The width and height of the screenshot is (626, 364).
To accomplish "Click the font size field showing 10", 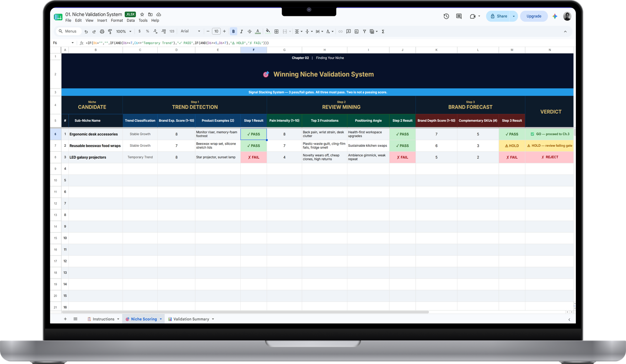I will pos(216,31).
